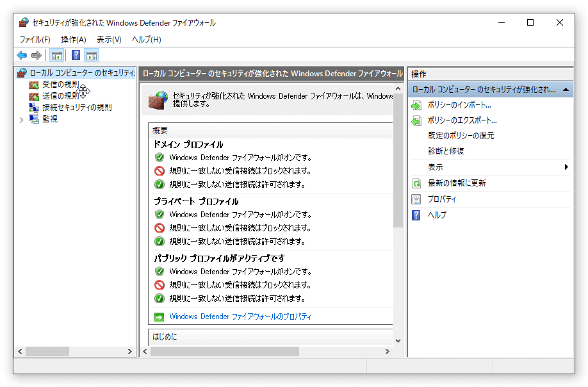Click the Back arrow toolbar icon

22,56
